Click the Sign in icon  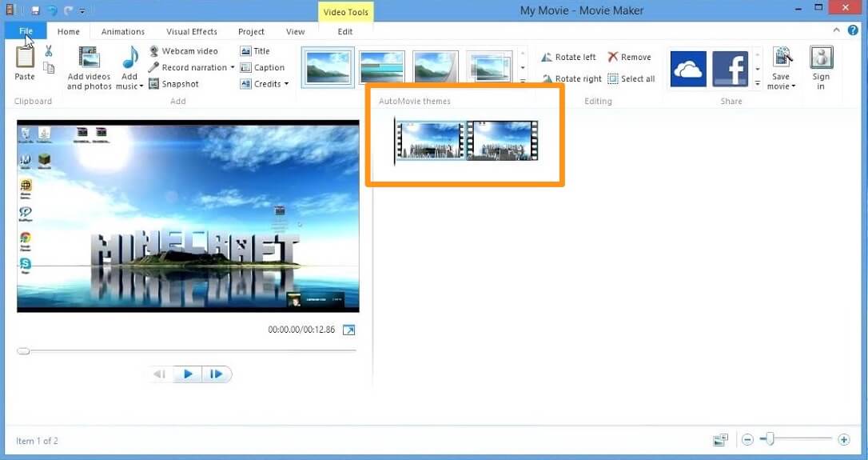click(821, 59)
